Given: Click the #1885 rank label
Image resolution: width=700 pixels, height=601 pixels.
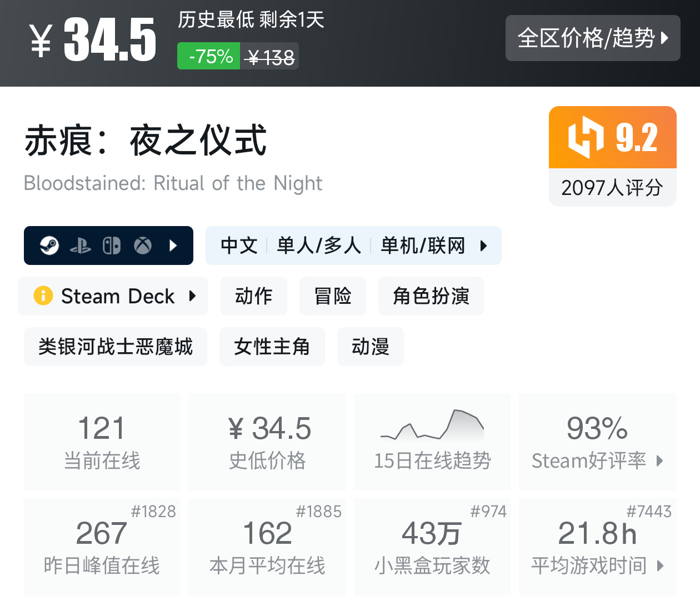Looking at the screenshot, I should (319, 511).
